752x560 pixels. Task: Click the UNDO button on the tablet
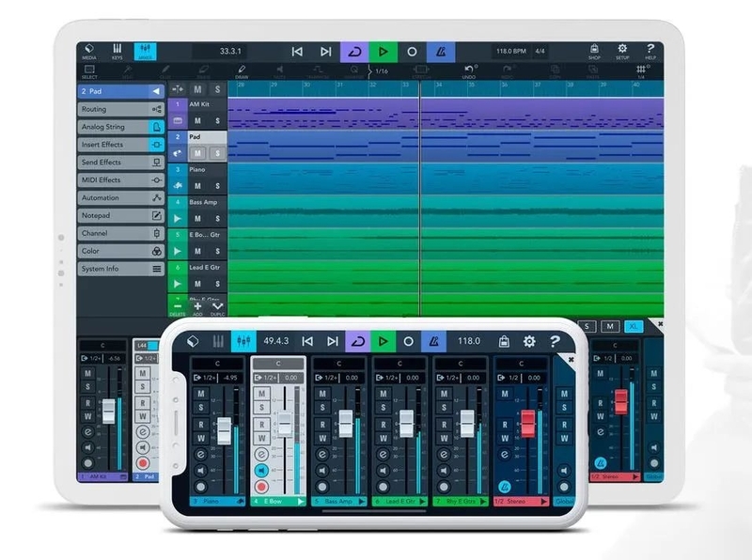pyautogui.click(x=469, y=71)
